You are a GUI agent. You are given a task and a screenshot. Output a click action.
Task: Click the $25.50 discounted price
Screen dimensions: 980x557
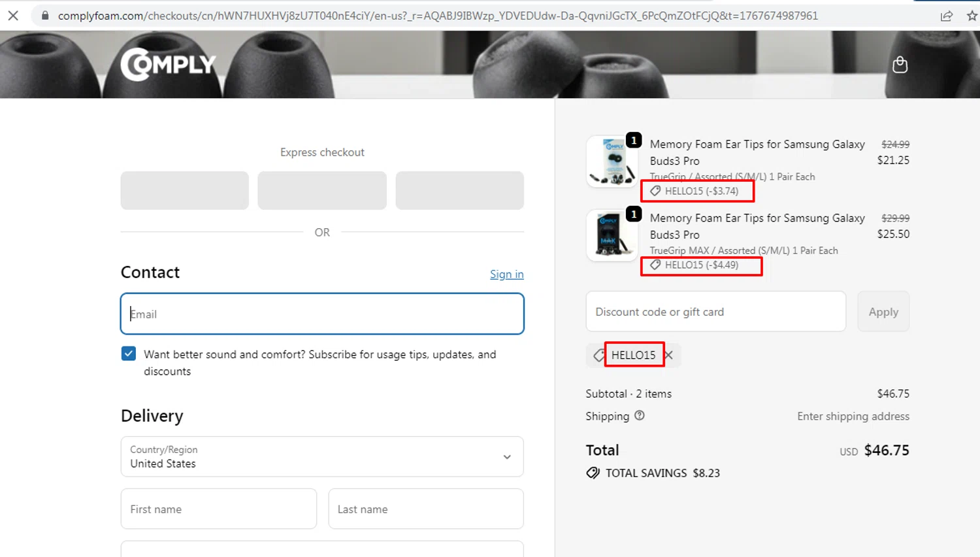point(893,234)
